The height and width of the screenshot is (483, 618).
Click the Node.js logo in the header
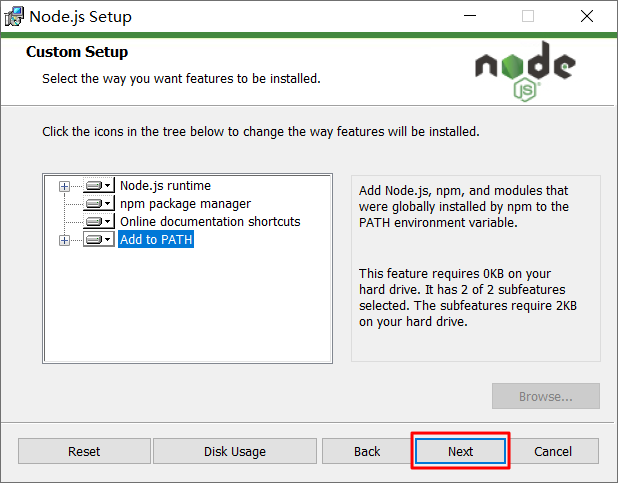tap(525, 71)
